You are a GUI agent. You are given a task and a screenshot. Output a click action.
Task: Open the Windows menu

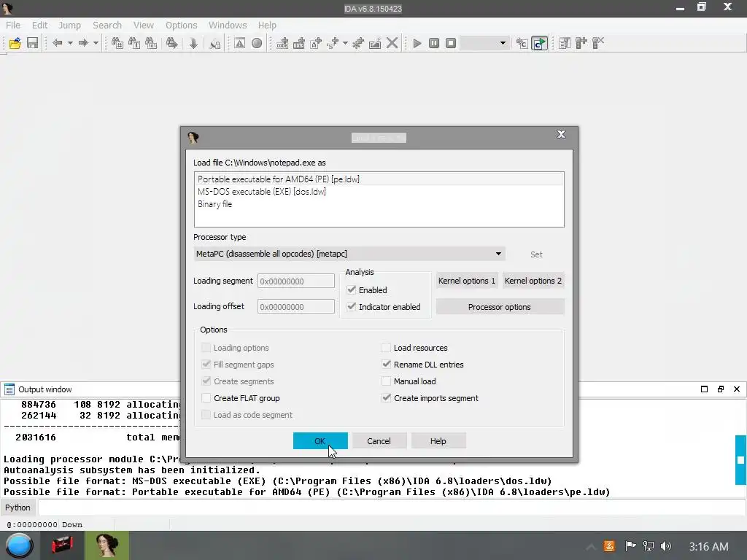(x=228, y=26)
